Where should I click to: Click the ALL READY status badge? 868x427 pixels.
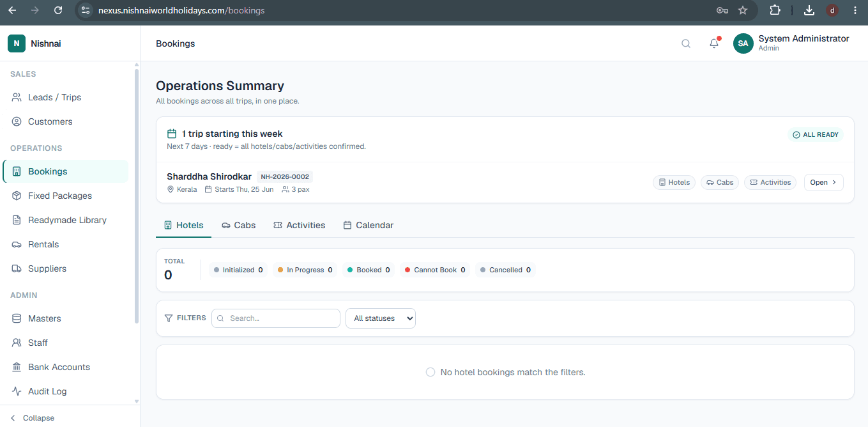[x=816, y=135]
